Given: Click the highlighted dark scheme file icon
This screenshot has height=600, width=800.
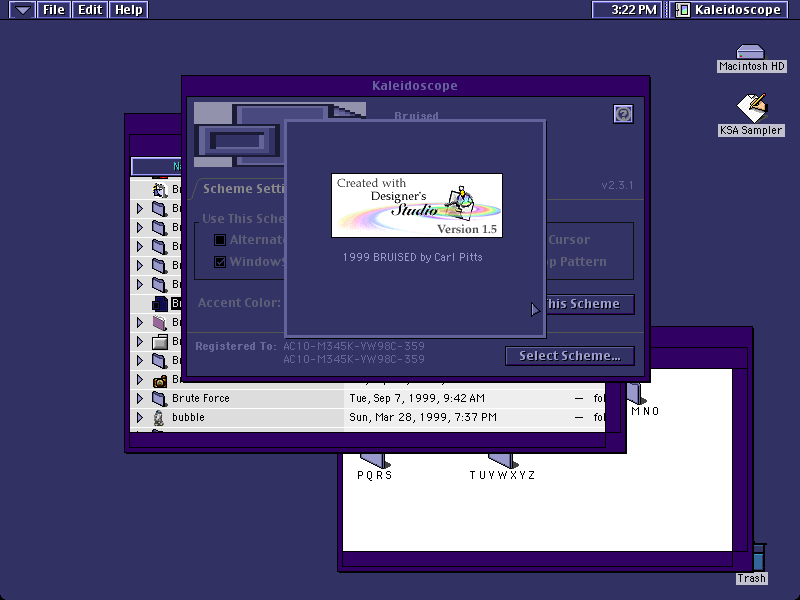Looking at the screenshot, I should click(x=160, y=304).
